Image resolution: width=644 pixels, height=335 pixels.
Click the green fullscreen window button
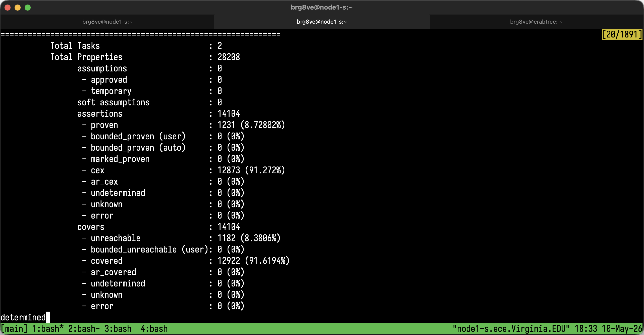point(28,8)
